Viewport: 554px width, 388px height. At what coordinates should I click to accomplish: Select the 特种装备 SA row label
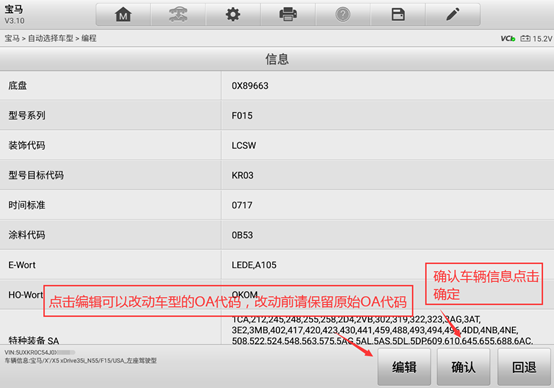click(x=34, y=340)
